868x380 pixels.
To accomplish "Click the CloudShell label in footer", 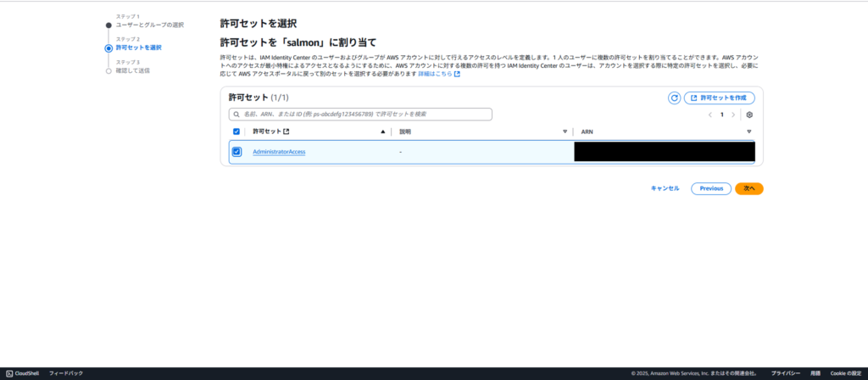I will pos(26,373).
